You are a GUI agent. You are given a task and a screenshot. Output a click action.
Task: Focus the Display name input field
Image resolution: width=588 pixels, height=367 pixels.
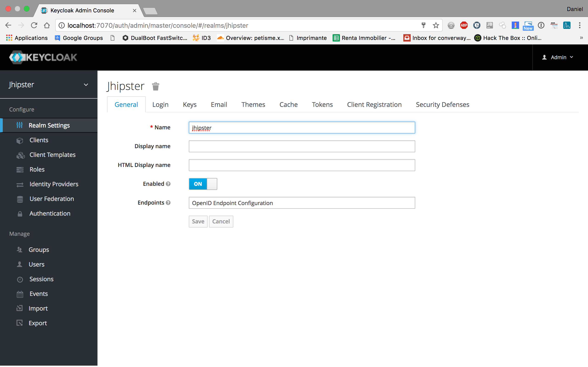click(x=302, y=146)
